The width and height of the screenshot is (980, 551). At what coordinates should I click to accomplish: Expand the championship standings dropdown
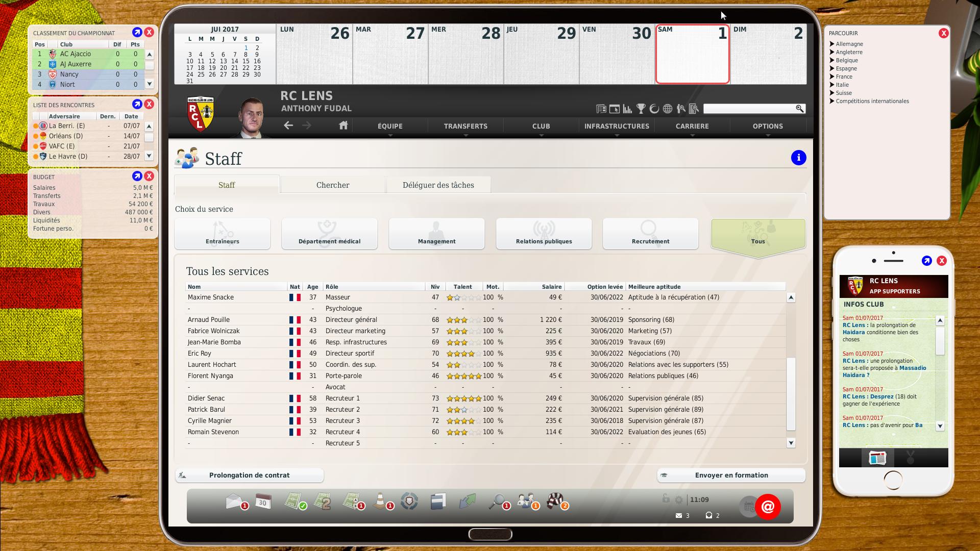click(138, 32)
